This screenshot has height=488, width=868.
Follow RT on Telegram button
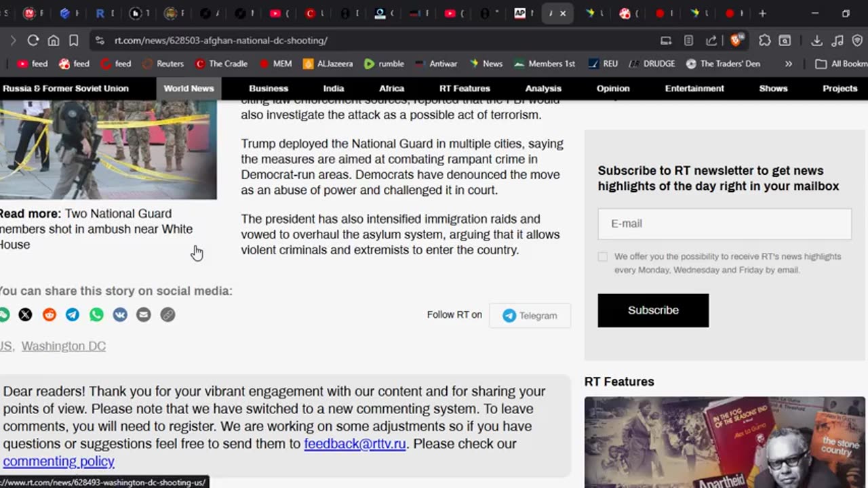pyautogui.click(x=530, y=315)
